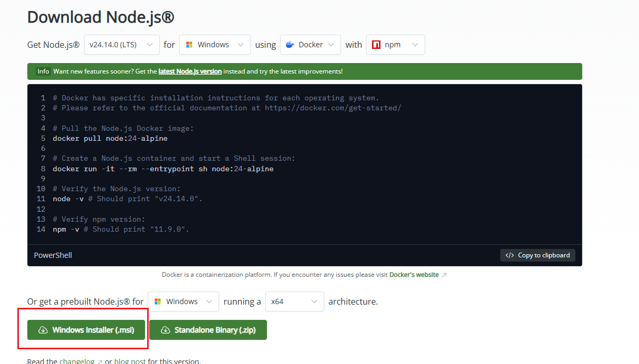Click the Windows logo icon in top platform dropdown

click(x=190, y=45)
